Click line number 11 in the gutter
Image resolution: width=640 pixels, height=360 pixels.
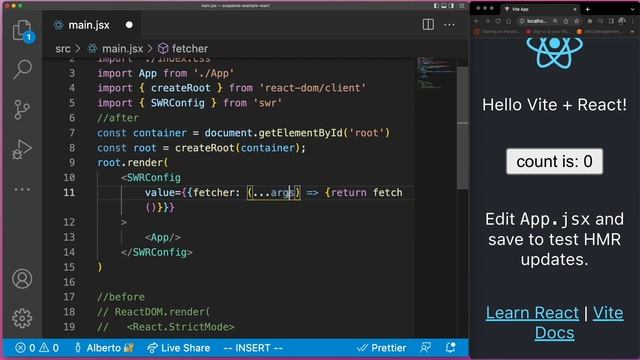[69, 192]
